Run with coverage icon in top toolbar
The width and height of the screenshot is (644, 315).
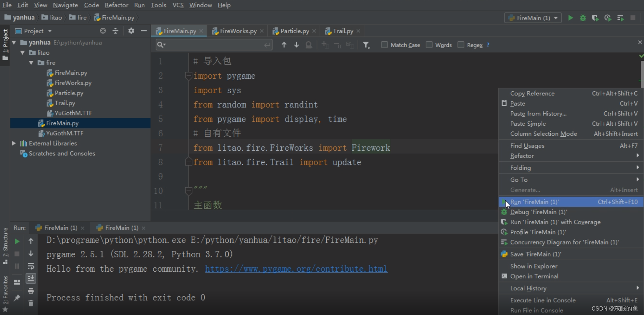[595, 18]
